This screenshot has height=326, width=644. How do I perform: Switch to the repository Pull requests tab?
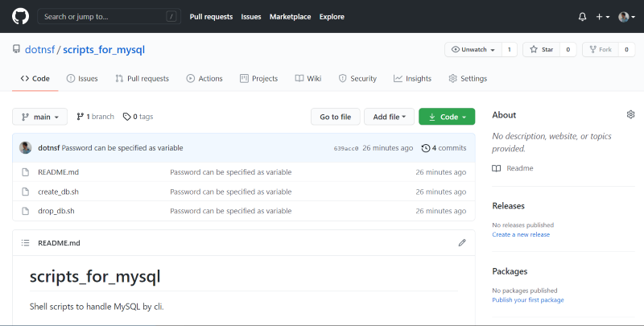point(142,78)
